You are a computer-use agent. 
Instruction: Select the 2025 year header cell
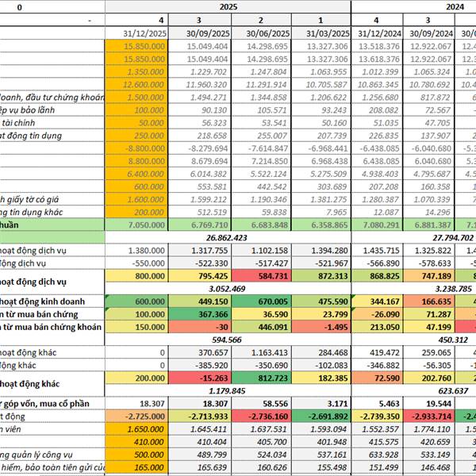[228, 6]
